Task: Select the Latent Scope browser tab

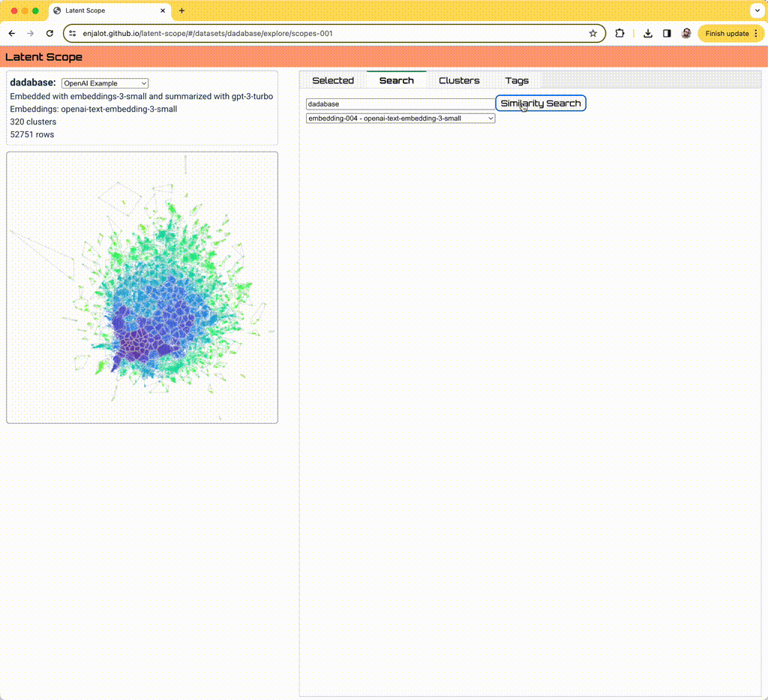Action: (109, 11)
